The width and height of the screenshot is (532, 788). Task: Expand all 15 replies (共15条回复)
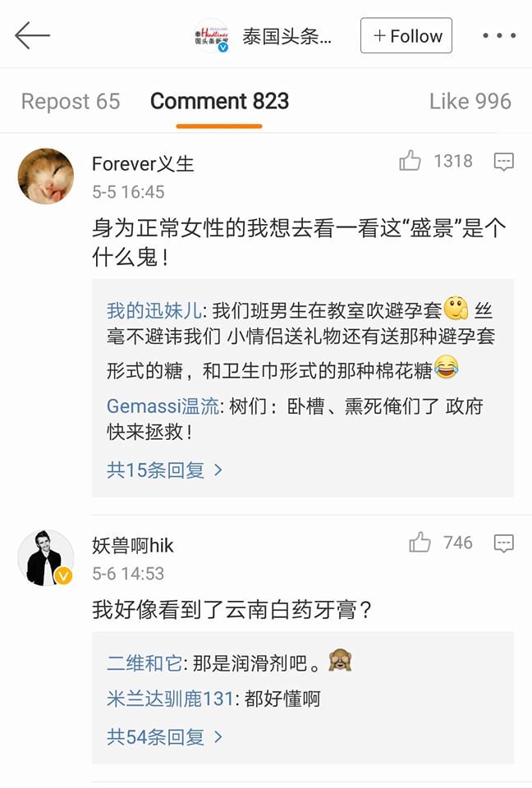[x=164, y=470]
